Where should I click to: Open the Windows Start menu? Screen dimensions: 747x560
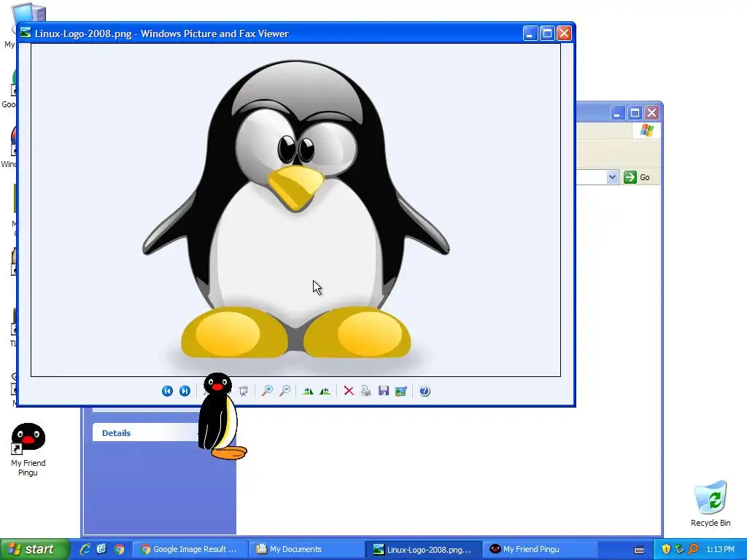(x=34, y=549)
